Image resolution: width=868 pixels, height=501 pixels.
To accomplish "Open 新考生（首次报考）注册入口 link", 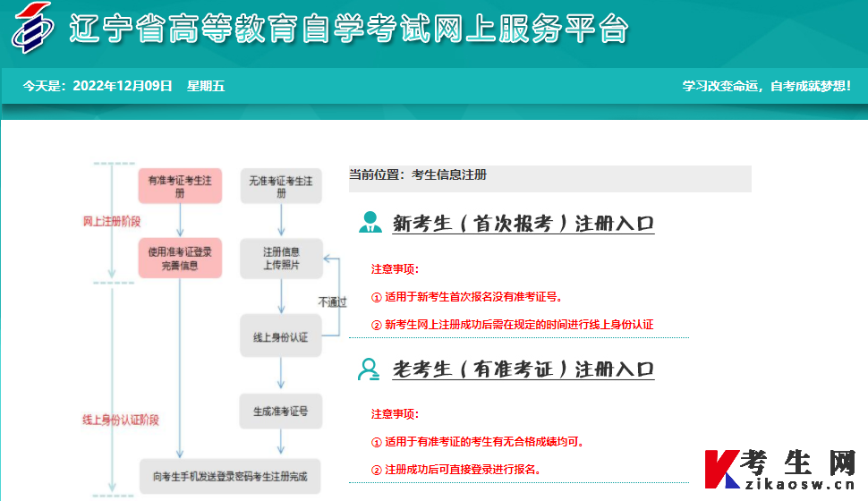I will (523, 224).
